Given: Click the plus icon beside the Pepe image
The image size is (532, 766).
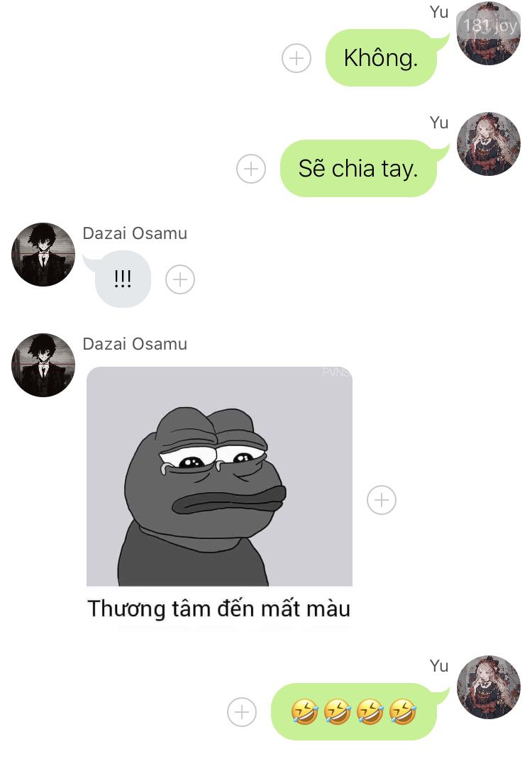Looking at the screenshot, I should 381,500.
